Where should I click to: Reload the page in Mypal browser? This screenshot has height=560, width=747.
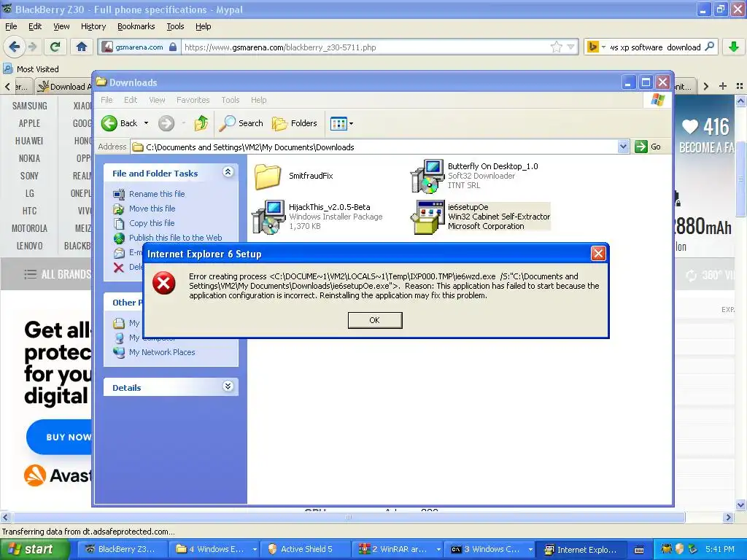[x=55, y=47]
